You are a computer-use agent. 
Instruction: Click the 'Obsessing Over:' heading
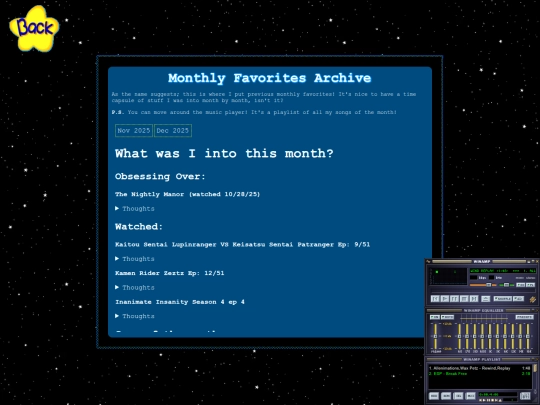click(160, 176)
